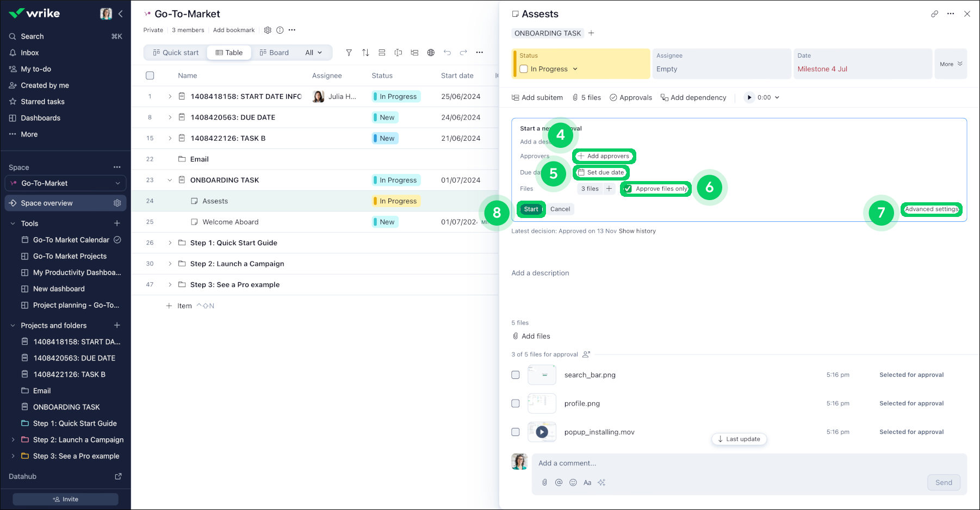Start the task timer play button
This screenshot has height=510, width=980.
coord(749,97)
